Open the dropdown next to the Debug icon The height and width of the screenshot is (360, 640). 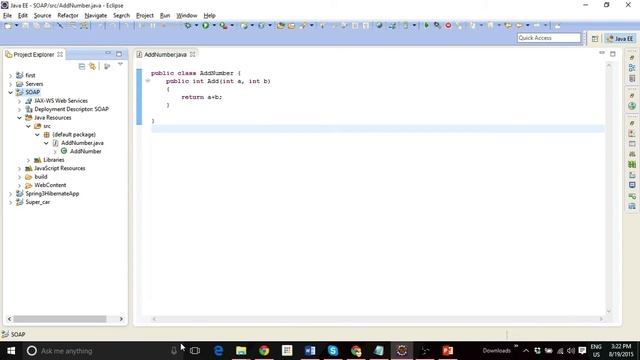click(196, 25)
